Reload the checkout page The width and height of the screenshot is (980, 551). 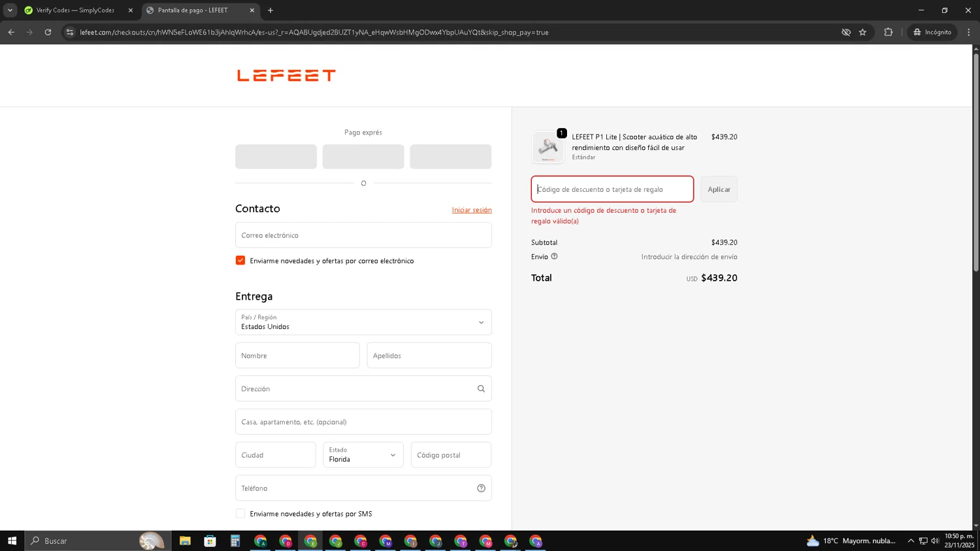click(x=48, y=32)
